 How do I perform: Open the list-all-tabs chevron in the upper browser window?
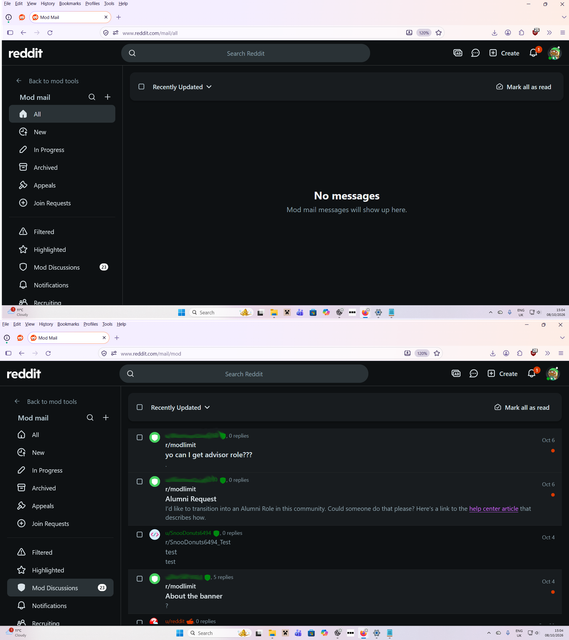click(564, 17)
